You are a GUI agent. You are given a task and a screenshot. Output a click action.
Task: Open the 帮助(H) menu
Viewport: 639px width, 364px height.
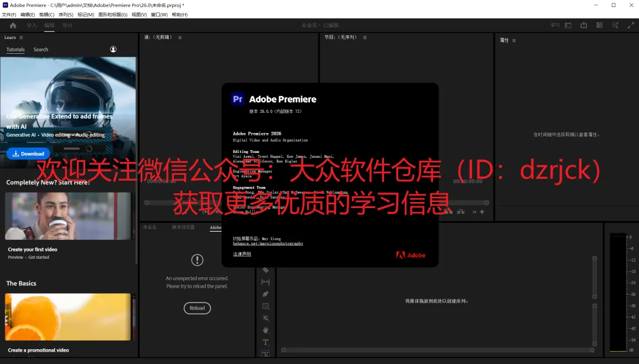[180, 15]
